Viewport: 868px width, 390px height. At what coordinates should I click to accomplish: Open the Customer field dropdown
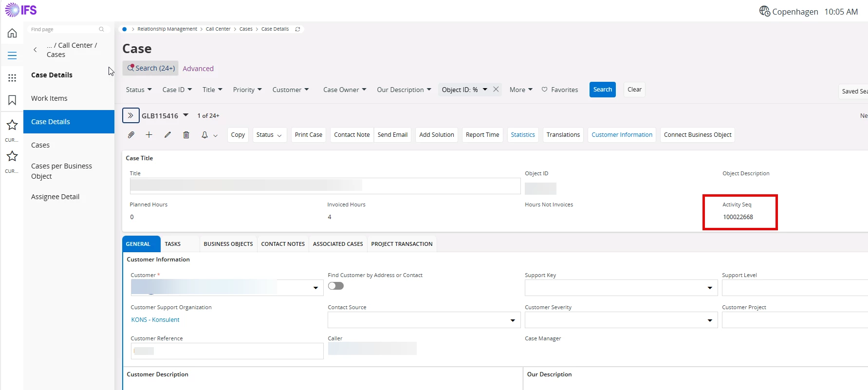pos(315,288)
